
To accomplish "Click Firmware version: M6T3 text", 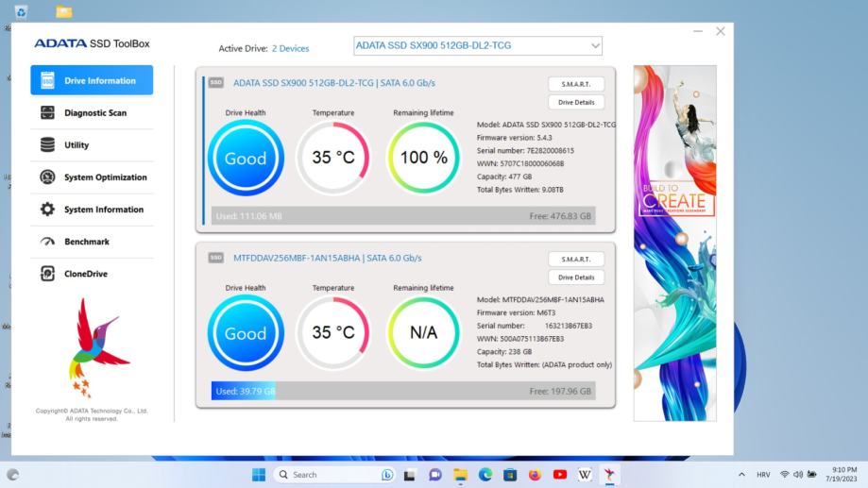I will [x=516, y=312].
